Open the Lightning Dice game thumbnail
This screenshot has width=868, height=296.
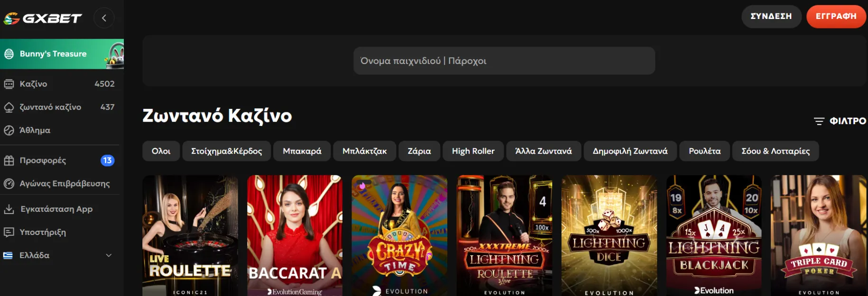609,235
